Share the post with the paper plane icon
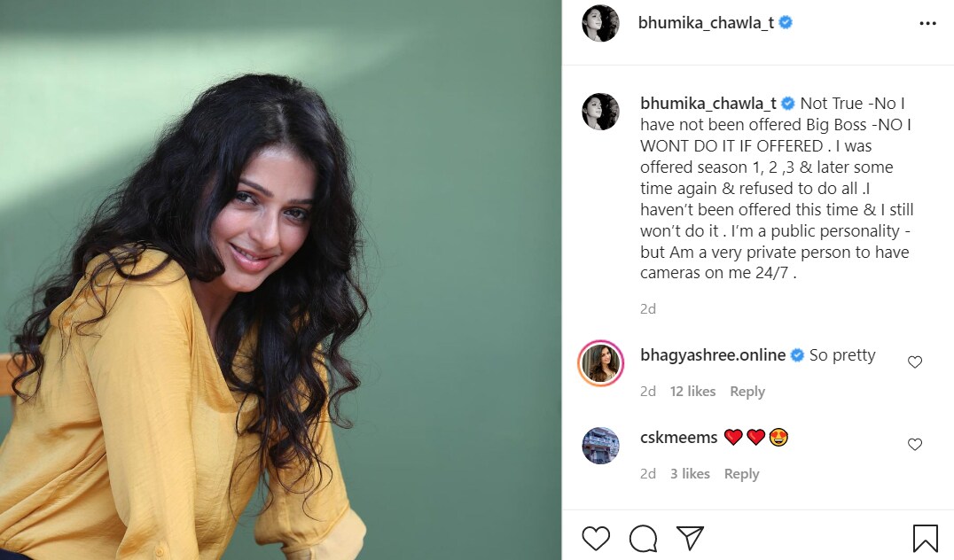 [x=690, y=538]
